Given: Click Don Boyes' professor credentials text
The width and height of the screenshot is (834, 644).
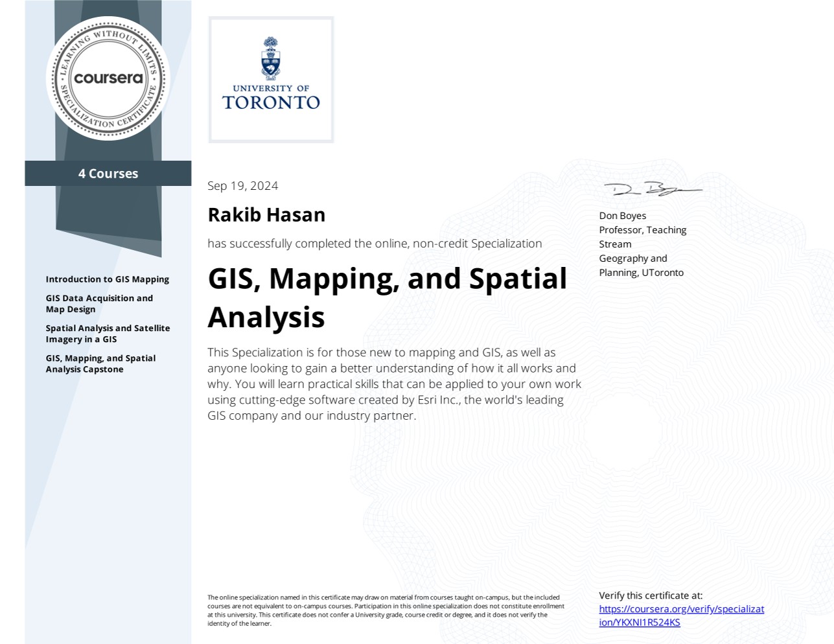Looking at the screenshot, I should pyautogui.click(x=642, y=244).
